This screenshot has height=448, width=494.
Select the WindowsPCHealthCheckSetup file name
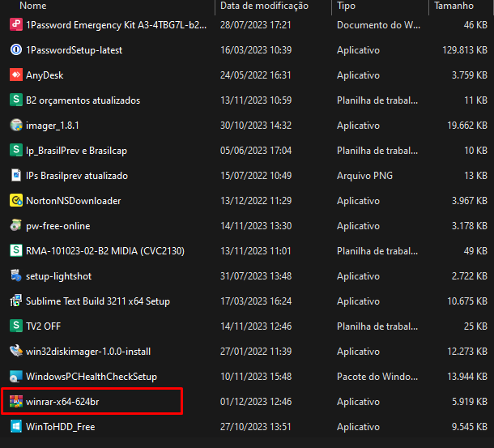(92, 377)
